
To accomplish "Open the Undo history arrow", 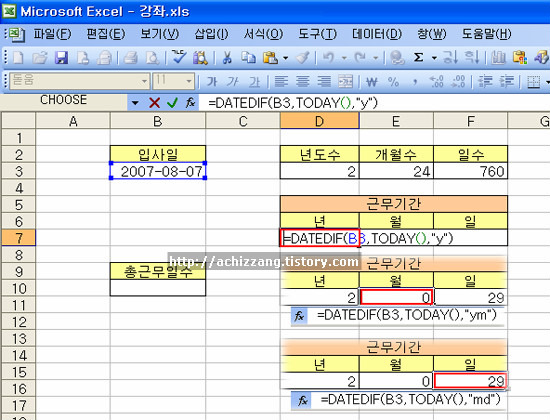I will (x=344, y=58).
